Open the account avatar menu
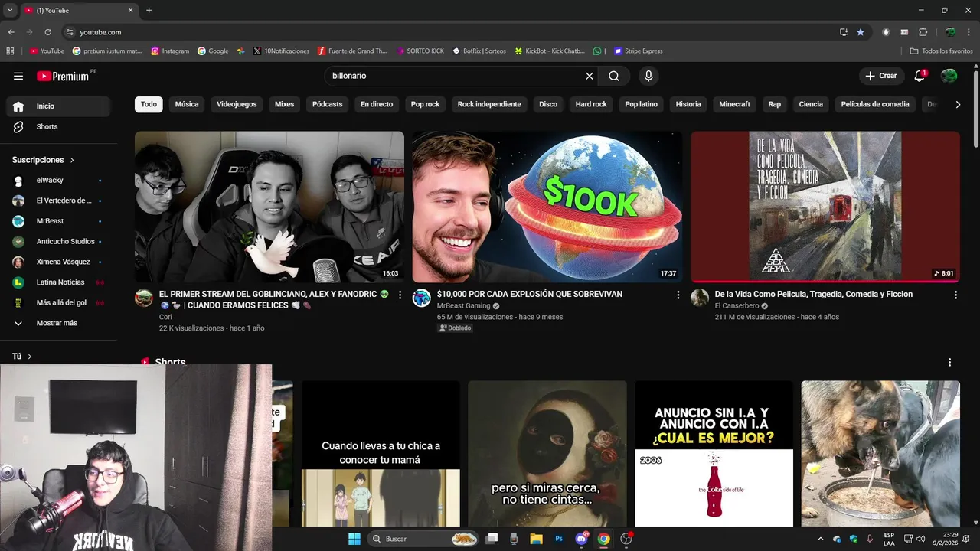 coord(949,76)
